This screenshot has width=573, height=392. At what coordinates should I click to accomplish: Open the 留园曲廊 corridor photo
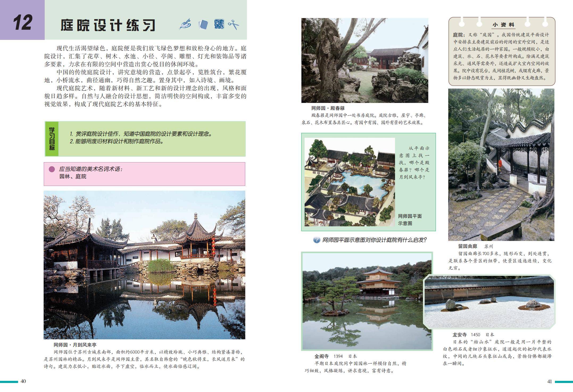point(501,165)
